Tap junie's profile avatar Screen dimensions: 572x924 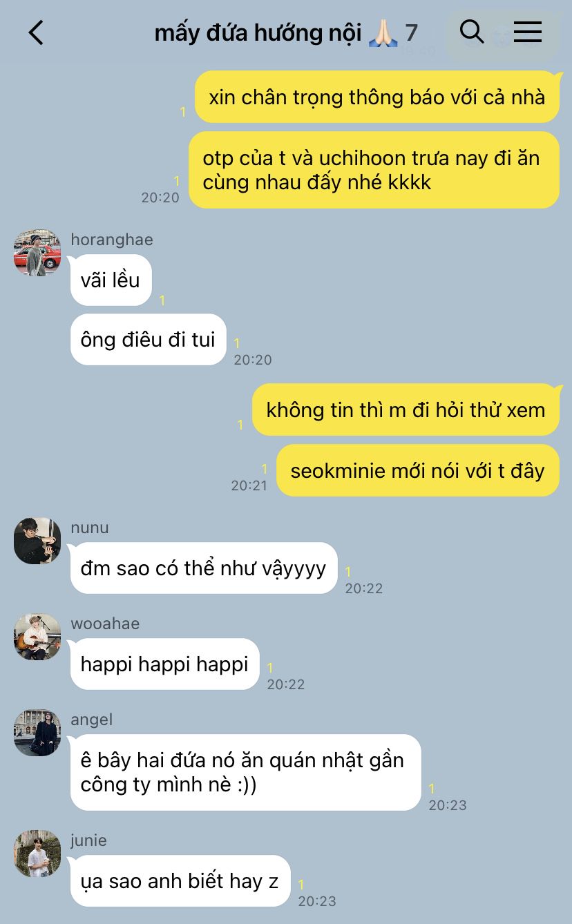(37, 854)
